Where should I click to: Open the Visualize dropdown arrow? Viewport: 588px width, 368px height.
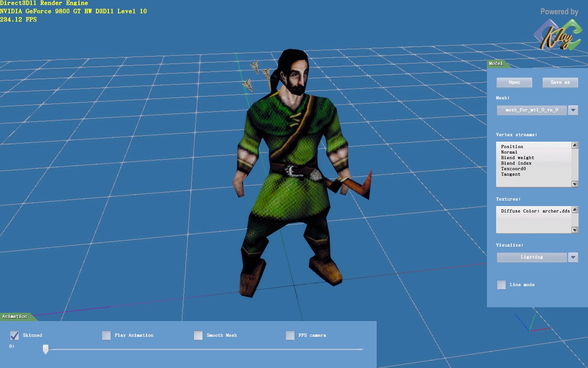pyautogui.click(x=573, y=257)
